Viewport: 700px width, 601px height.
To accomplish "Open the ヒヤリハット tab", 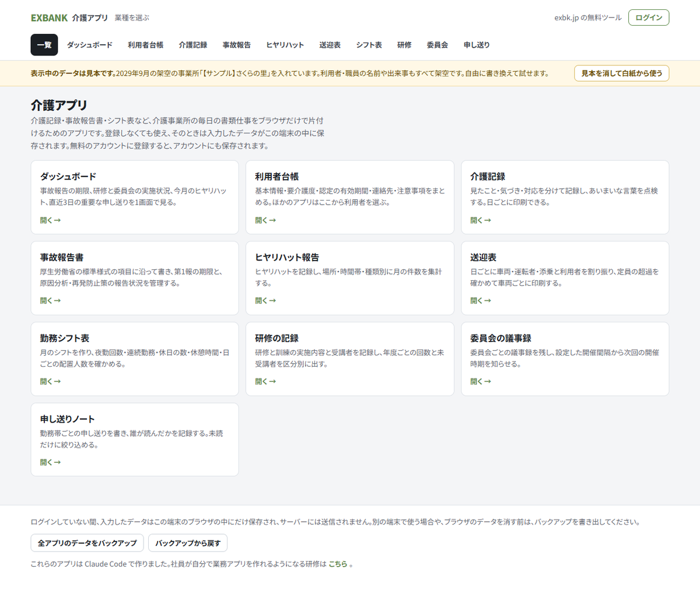I will tap(285, 45).
